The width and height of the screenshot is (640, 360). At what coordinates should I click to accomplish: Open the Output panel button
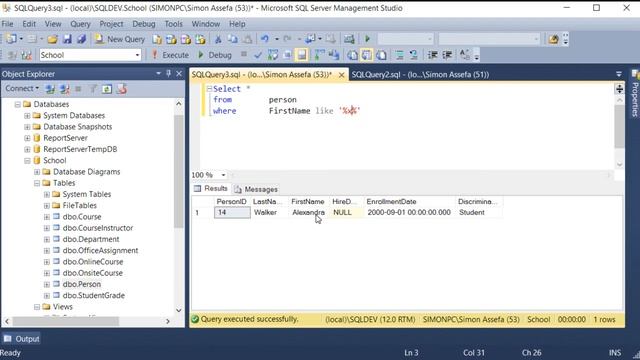click(22, 339)
